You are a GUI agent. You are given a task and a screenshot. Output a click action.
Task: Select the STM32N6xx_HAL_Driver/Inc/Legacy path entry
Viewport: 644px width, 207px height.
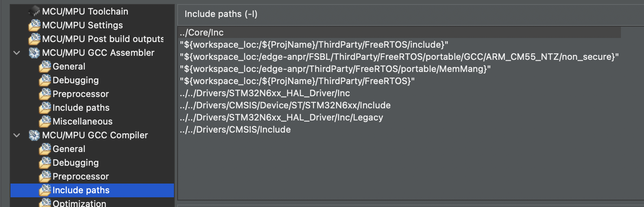click(x=281, y=117)
